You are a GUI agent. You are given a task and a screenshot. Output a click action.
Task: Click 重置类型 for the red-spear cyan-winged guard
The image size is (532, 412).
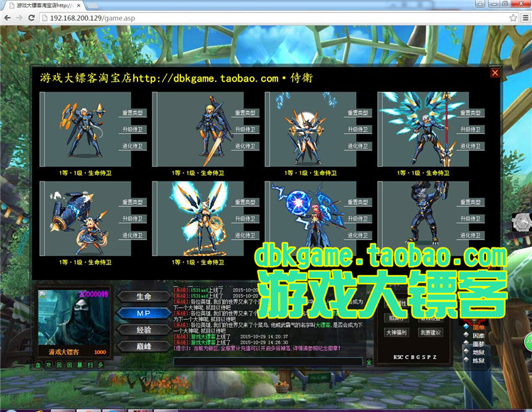[470, 113]
